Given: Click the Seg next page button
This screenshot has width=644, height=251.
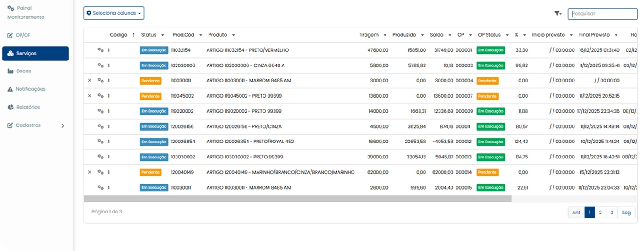Looking at the screenshot, I should pyautogui.click(x=626, y=213).
